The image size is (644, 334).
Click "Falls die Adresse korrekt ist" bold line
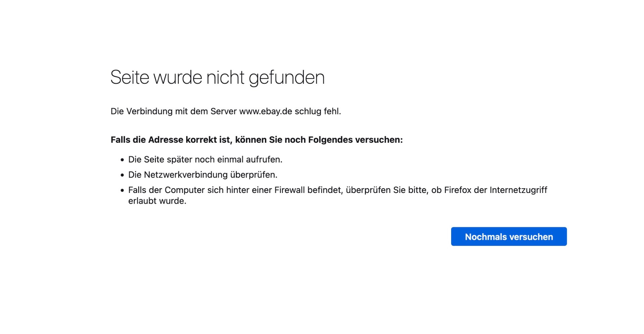(257, 140)
